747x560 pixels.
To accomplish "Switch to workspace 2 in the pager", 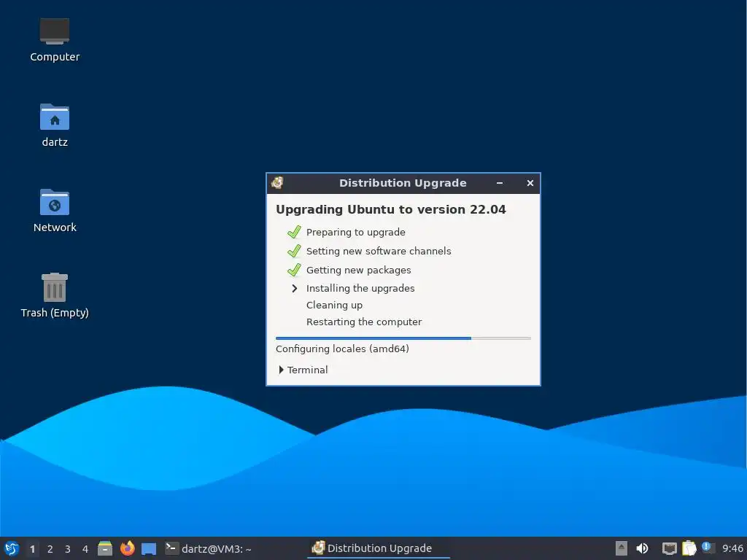I will coord(50,549).
